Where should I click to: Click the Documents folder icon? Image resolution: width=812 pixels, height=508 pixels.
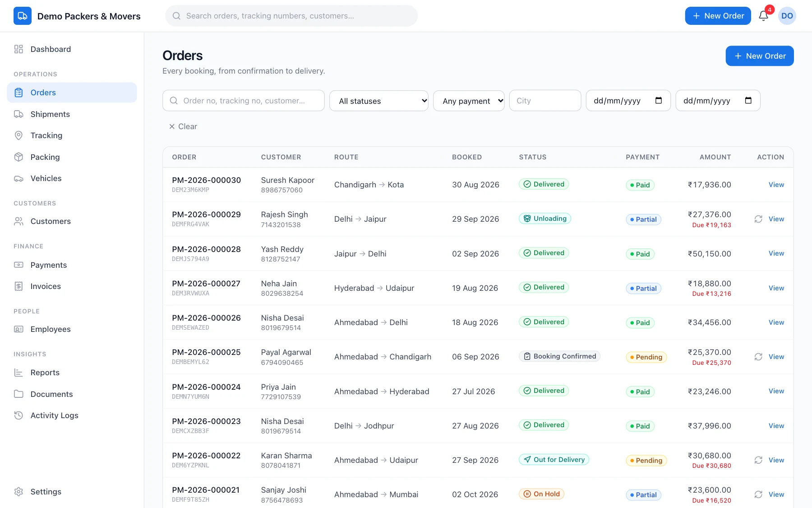point(18,394)
